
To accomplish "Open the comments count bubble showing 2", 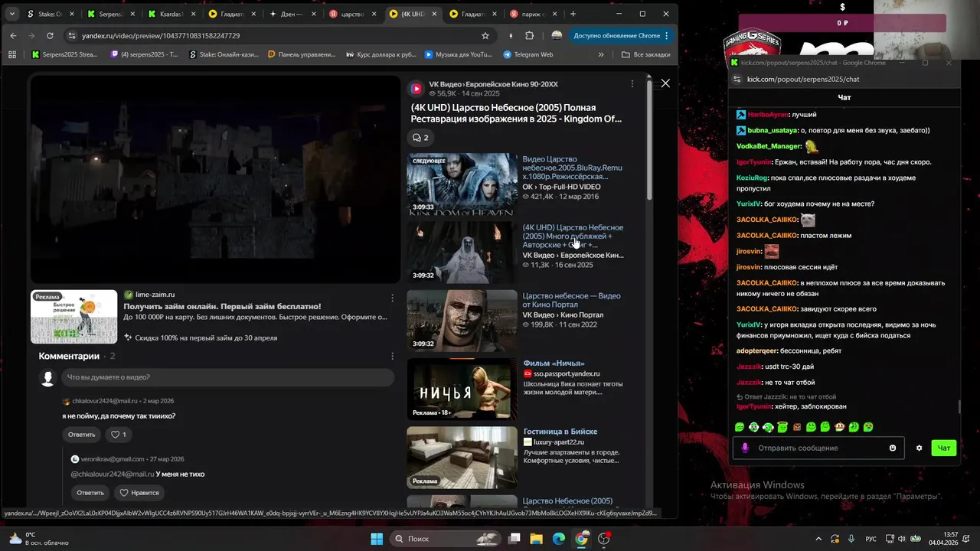I will click(420, 138).
